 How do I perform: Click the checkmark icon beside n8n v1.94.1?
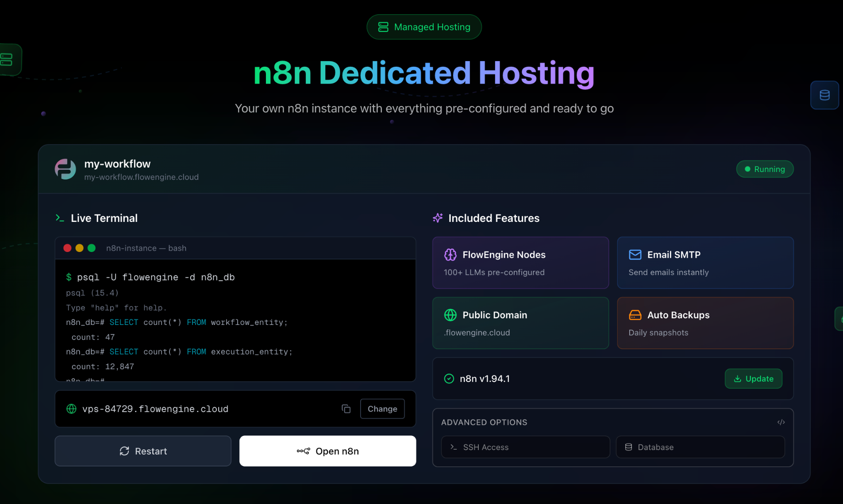pos(449,378)
